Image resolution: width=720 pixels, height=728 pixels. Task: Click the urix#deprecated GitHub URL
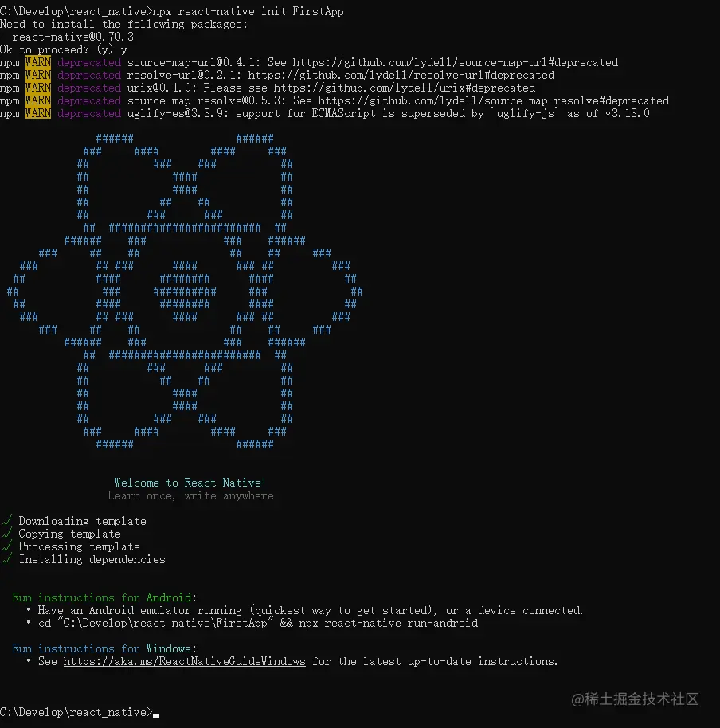point(405,88)
